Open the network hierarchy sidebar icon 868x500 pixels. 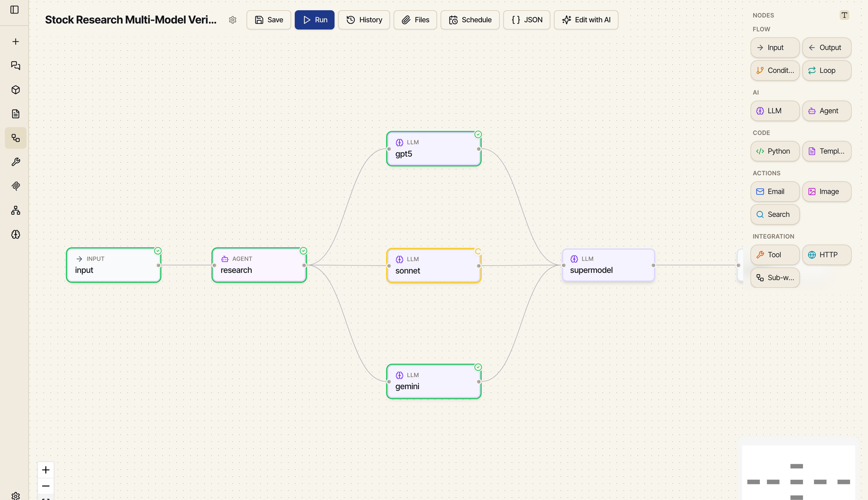[15, 210]
